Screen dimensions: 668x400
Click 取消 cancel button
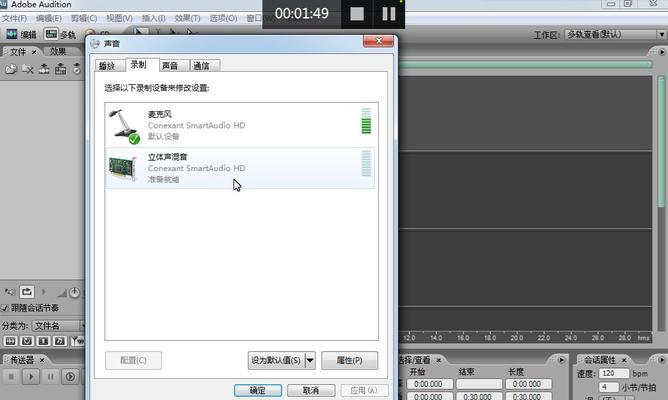coord(311,390)
